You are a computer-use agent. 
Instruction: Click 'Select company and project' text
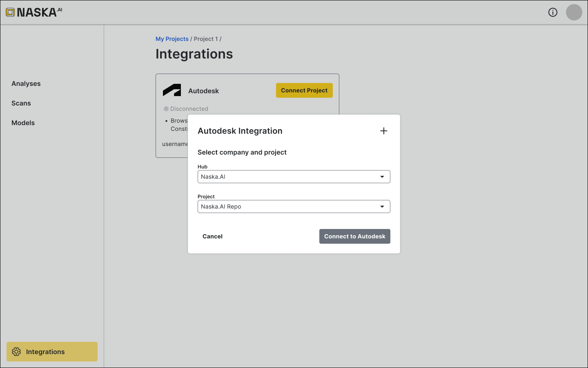pyautogui.click(x=242, y=152)
